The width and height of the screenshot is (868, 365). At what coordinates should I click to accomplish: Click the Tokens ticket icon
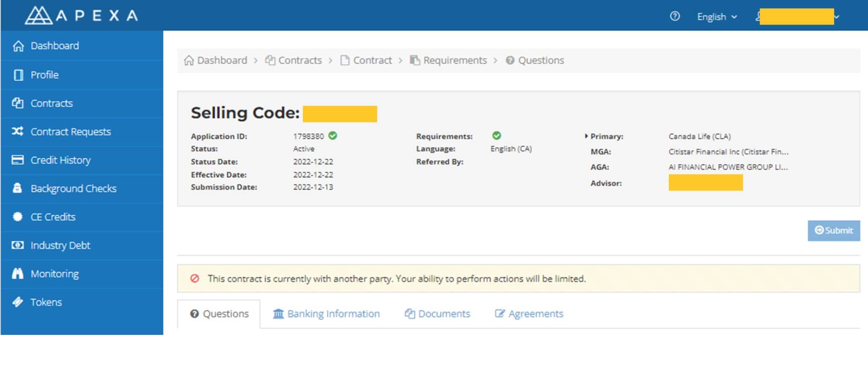18,302
